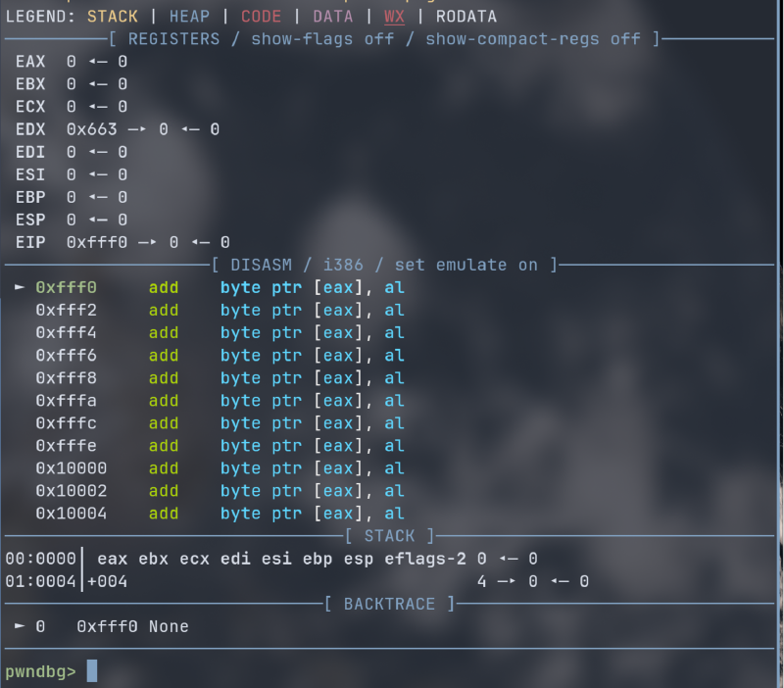Click the backtrace frame arrow marker
Screen dimensions: 784x688
click(20, 626)
